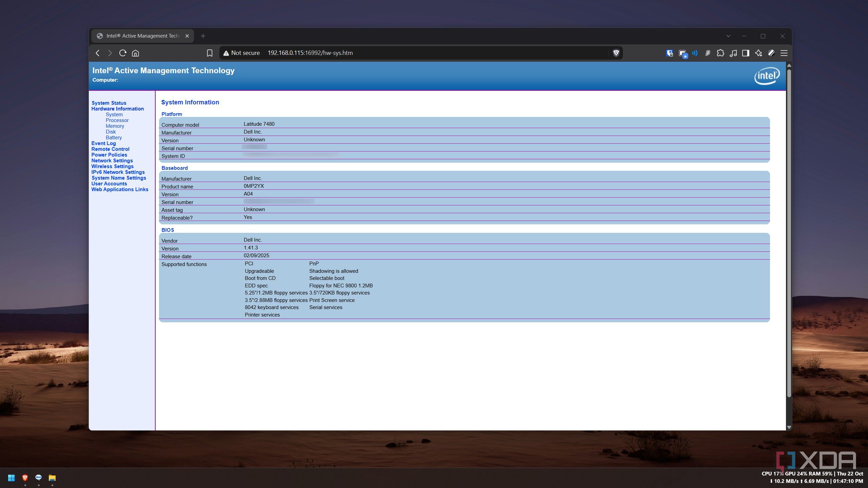Open the Windows Start menu
The height and width of the screenshot is (488, 868).
click(11, 478)
